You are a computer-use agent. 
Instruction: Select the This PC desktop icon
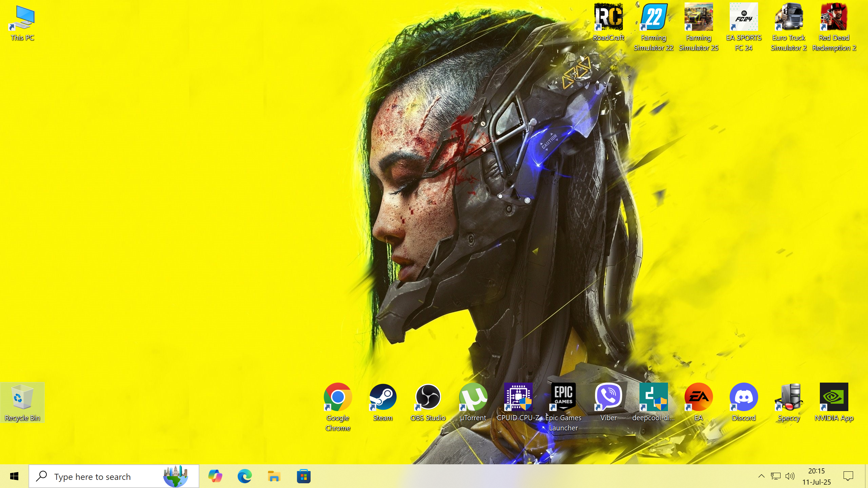pos(22,23)
